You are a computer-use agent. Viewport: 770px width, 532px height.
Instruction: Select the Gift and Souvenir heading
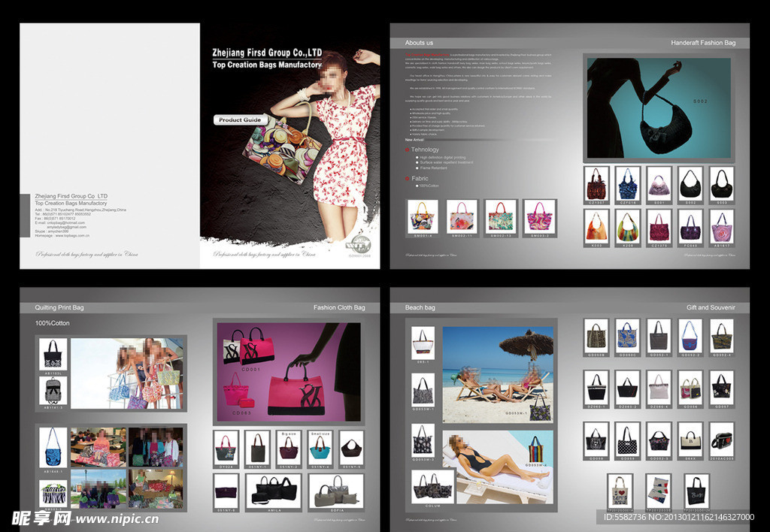pyautogui.click(x=711, y=307)
